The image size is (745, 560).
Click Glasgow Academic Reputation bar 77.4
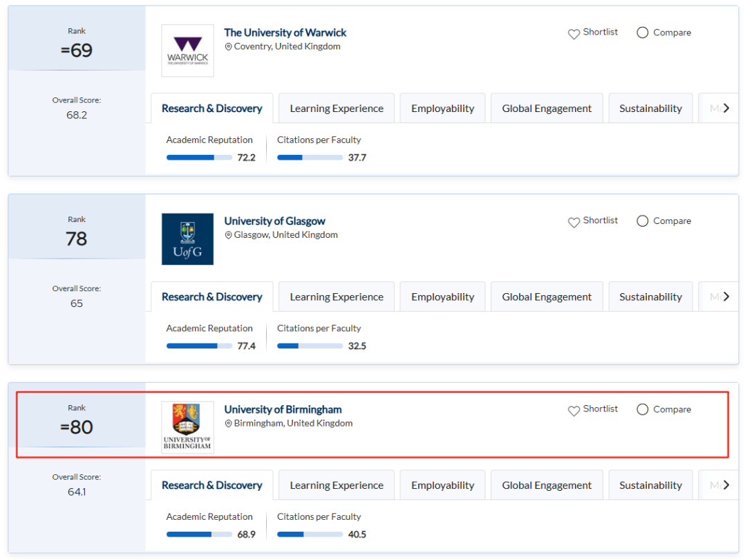click(x=199, y=346)
